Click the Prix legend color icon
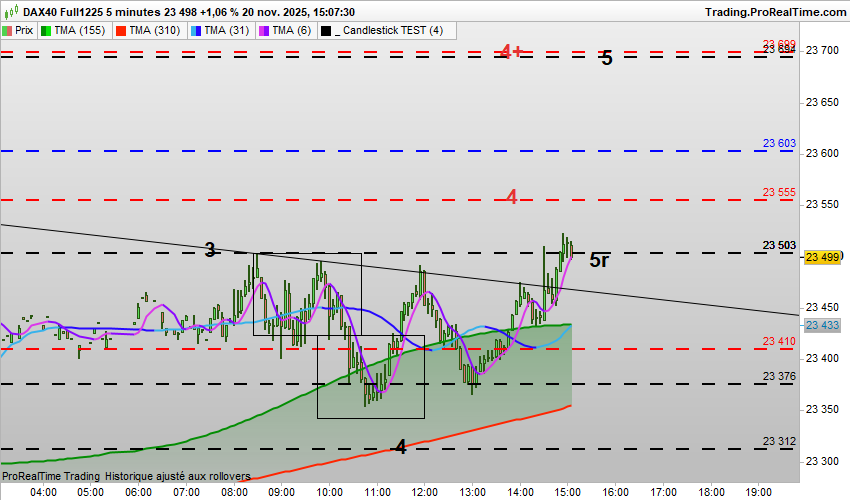 (7, 31)
